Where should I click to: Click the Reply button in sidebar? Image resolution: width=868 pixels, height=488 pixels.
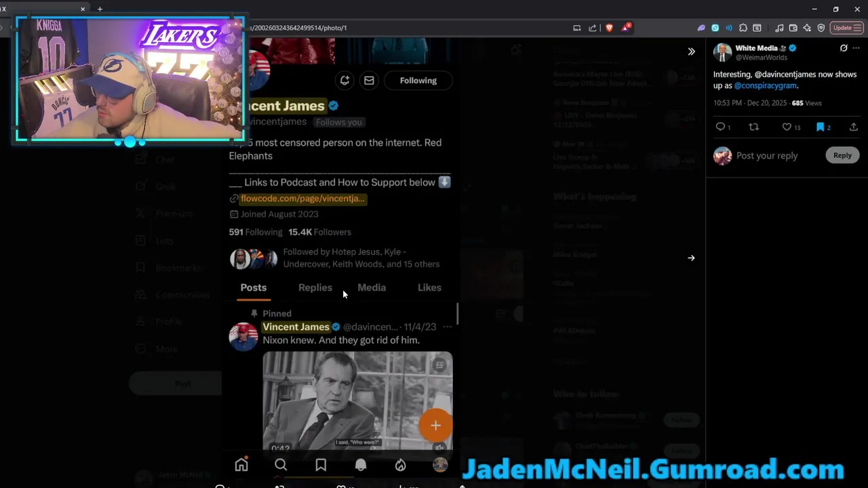tap(842, 155)
